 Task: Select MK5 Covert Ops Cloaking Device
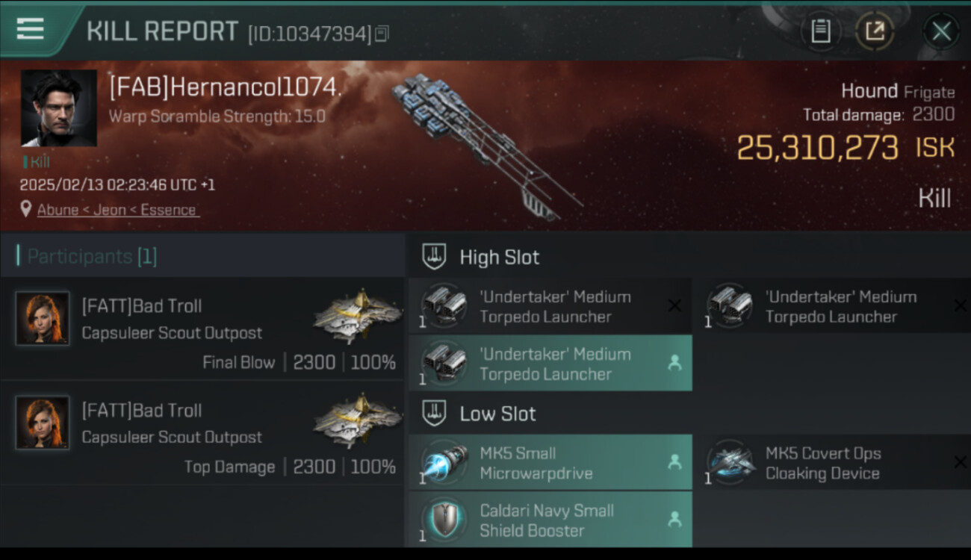click(x=822, y=463)
